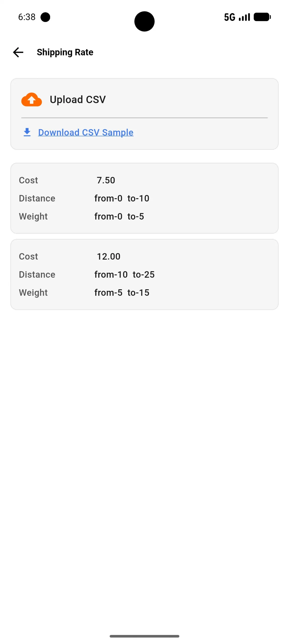The image size is (289, 644).
Task: Tap the Upload CSV label
Action: point(78,100)
